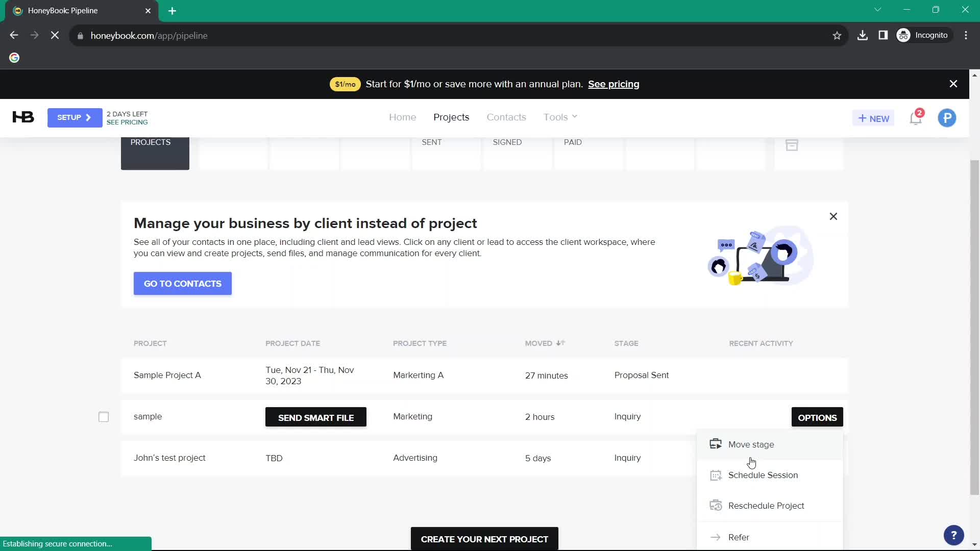Open Chrome tab search chevron
Screen dimensions: 980x551
point(877,10)
